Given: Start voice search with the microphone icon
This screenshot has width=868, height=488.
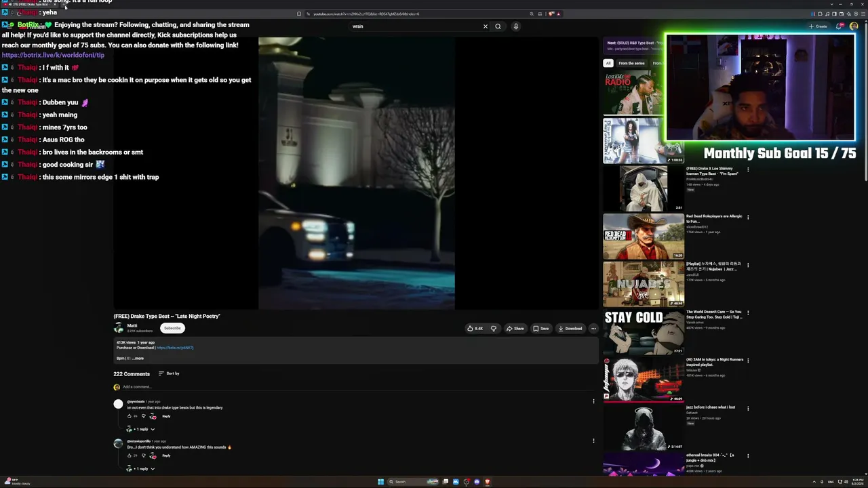Looking at the screenshot, I should 515,26.
